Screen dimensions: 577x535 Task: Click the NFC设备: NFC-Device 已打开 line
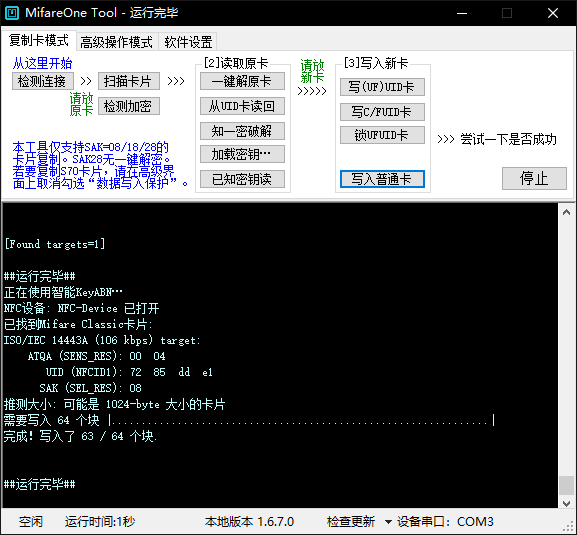pyautogui.click(x=81, y=308)
